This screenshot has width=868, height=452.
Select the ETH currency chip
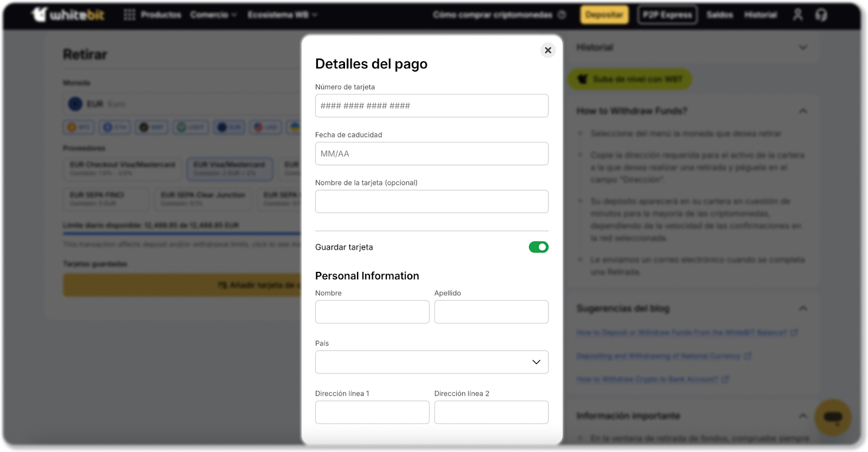pyautogui.click(x=115, y=128)
